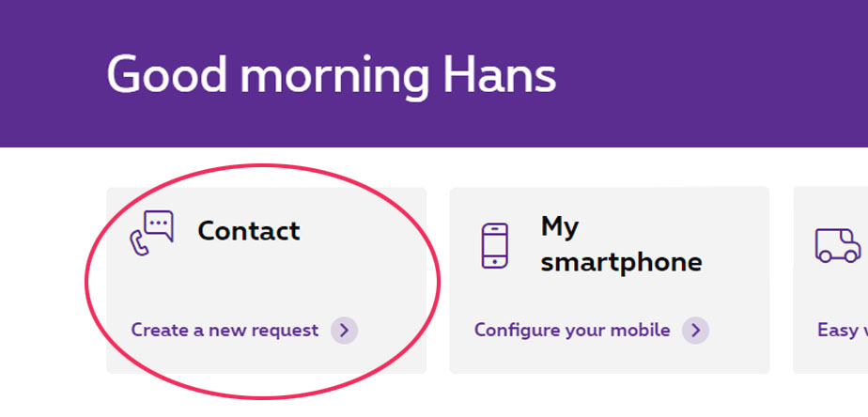The height and width of the screenshot is (417, 868).
Task: Click the word smartphone in the card title
Action: point(621,261)
